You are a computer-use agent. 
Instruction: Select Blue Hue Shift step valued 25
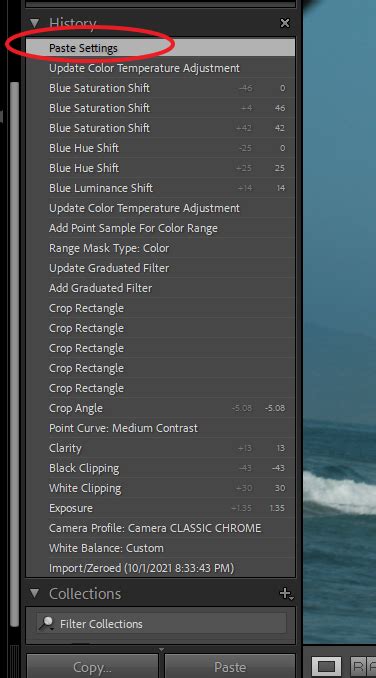pos(161,168)
